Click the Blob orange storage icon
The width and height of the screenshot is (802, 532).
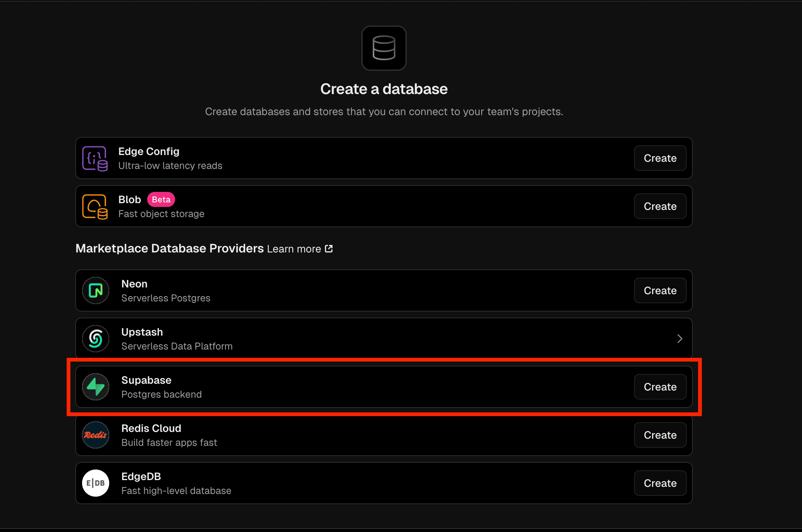coord(95,207)
